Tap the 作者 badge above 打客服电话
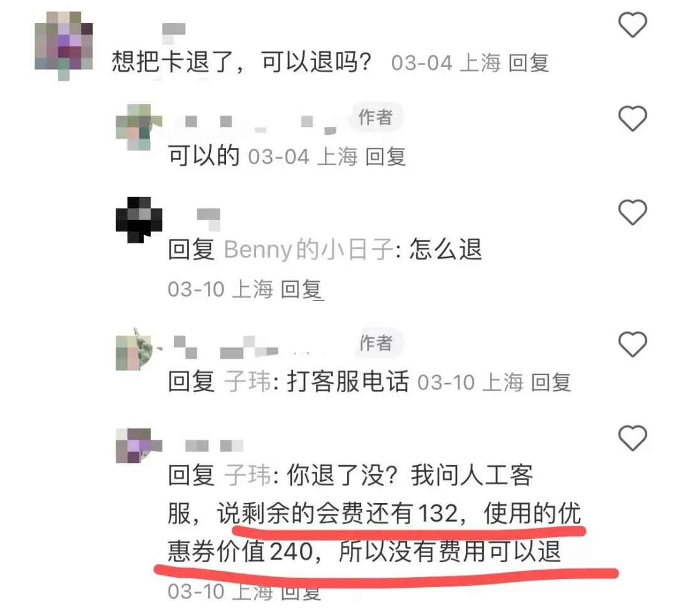 click(377, 343)
